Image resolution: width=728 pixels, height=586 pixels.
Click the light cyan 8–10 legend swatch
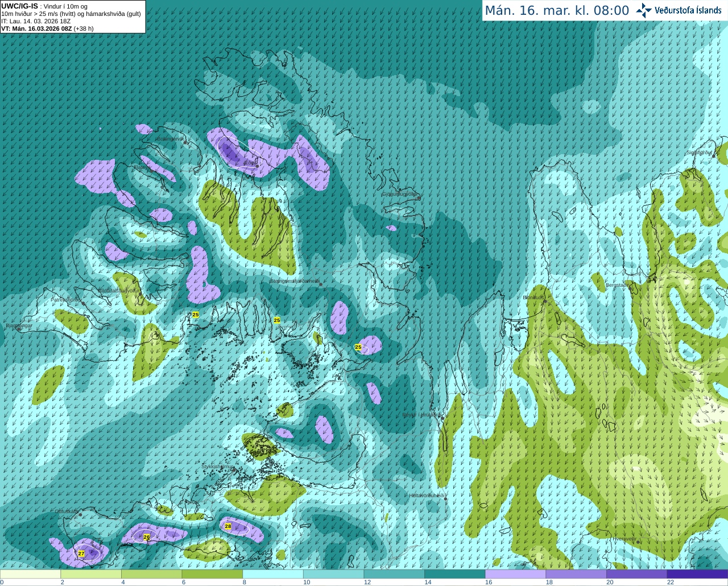coord(273,574)
